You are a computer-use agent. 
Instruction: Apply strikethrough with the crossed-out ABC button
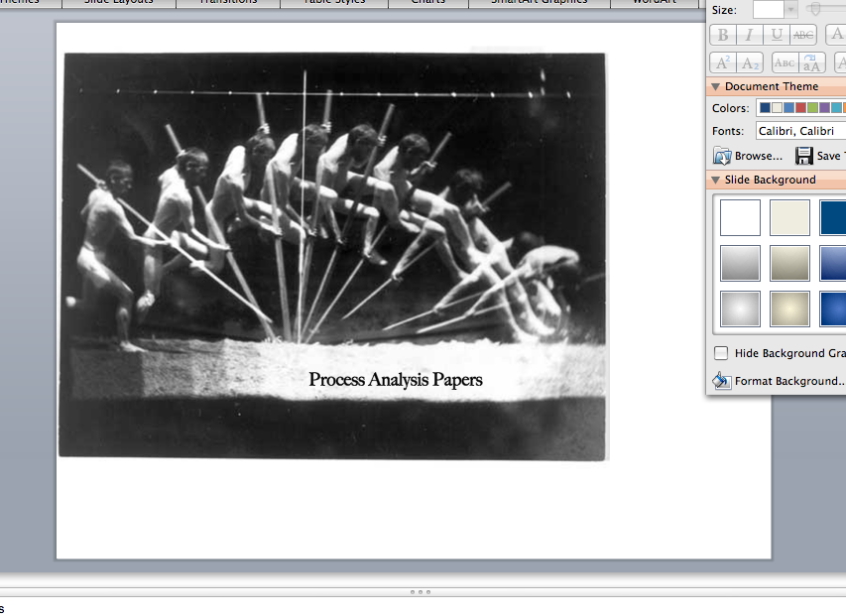point(802,35)
